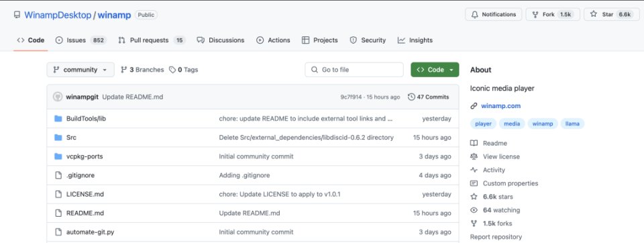Open commit 'chore: Update LICENSE to apply to v1.0.1'
This screenshot has width=644, height=243.
click(280, 194)
